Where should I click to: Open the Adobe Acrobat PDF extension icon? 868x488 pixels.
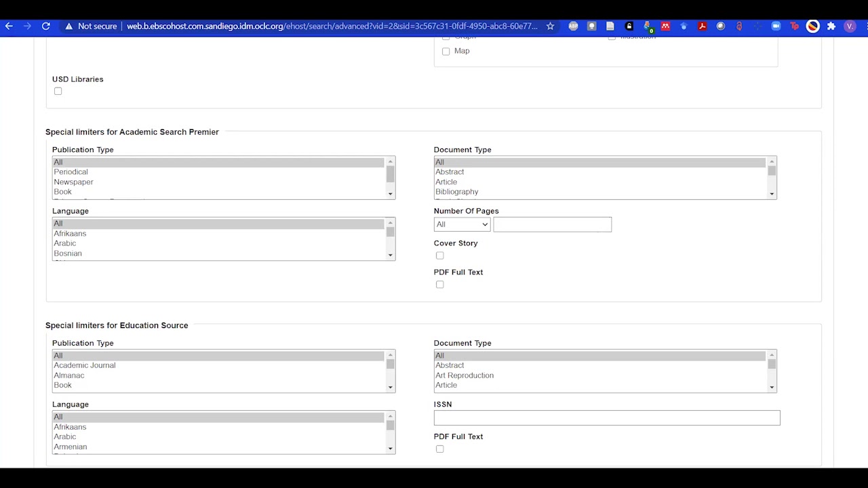point(703,26)
